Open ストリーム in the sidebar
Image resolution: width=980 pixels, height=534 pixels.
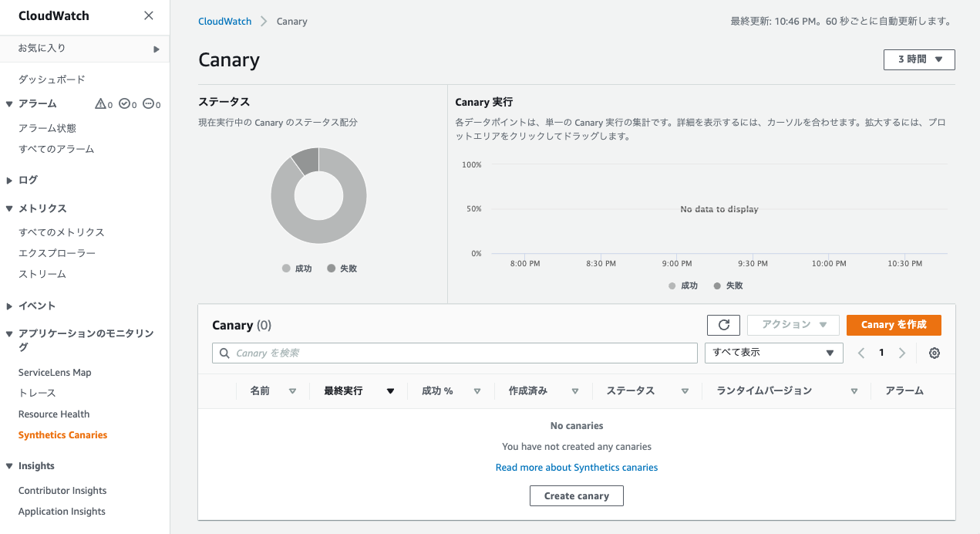42,274
